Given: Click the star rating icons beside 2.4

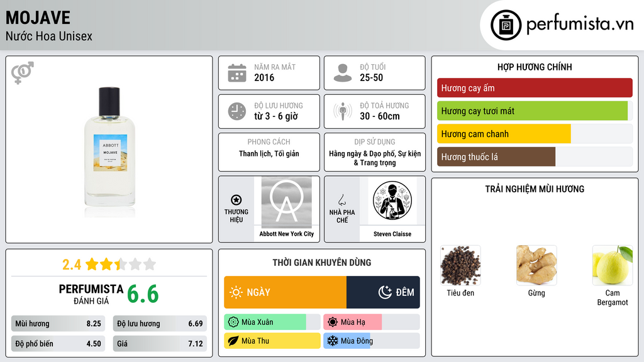Looking at the screenshot, I should click(x=121, y=264).
